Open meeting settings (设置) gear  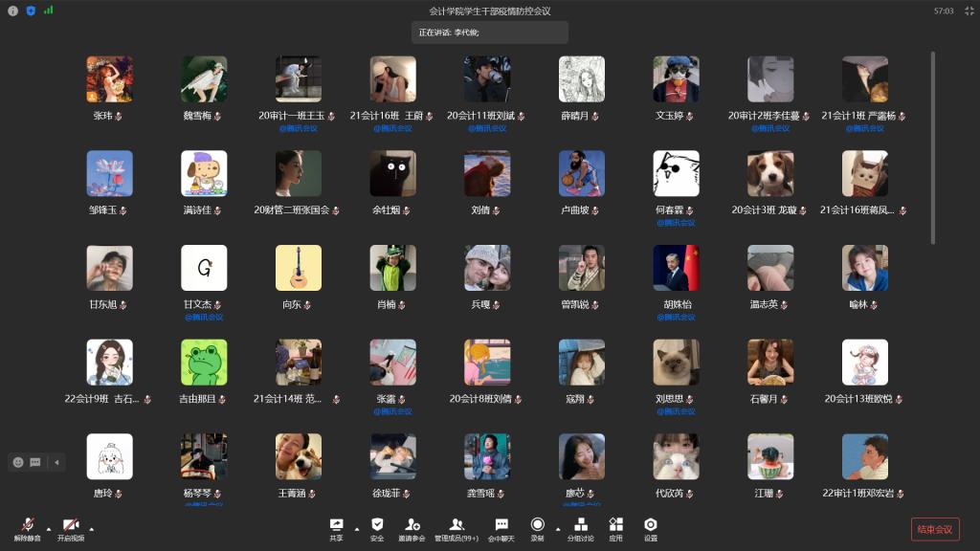[651, 527]
